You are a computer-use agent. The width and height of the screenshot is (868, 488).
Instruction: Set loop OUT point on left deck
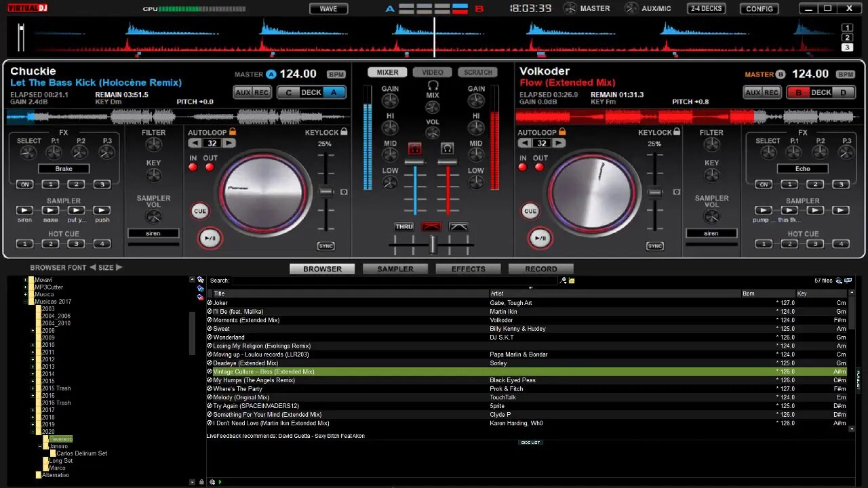coord(210,167)
